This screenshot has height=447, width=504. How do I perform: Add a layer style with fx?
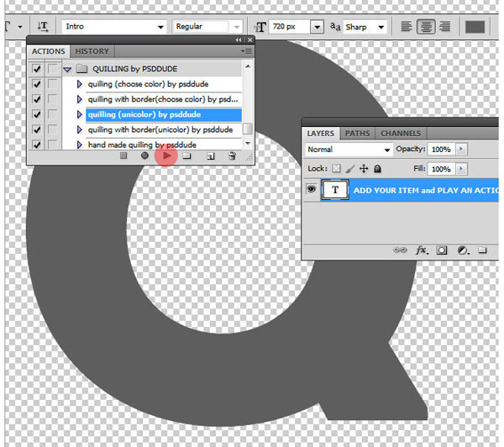click(x=422, y=250)
